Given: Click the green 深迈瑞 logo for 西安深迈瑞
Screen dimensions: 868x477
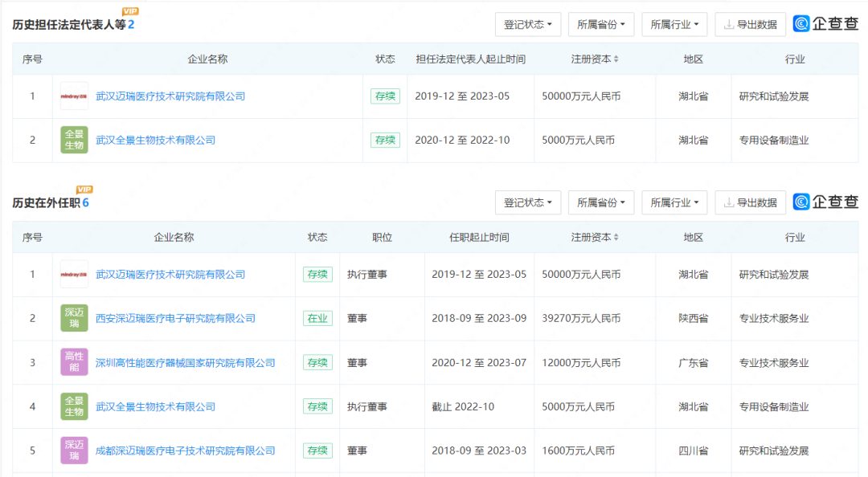Looking at the screenshot, I should click(x=74, y=318).
